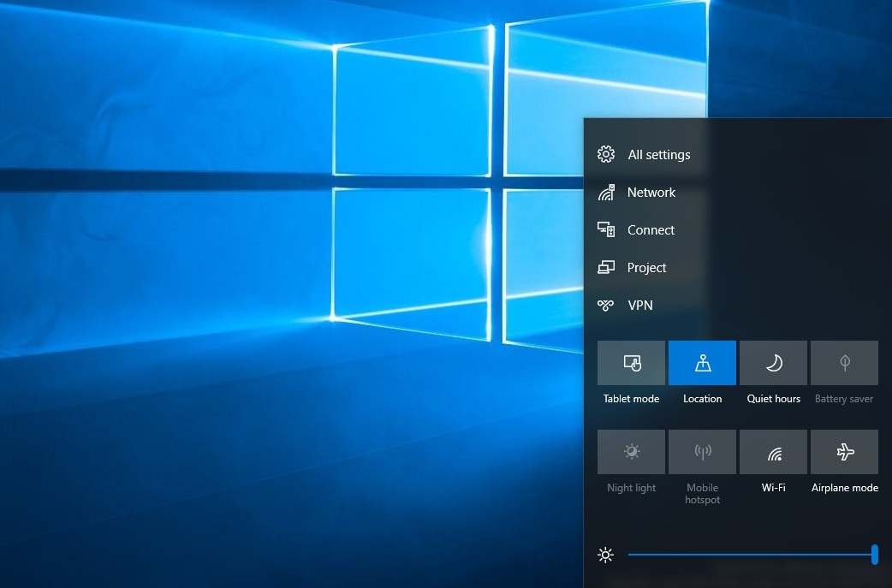Turn off the highlighted Location tile
Viewport: 892px width, 588px height.
[x=702, y=363]
